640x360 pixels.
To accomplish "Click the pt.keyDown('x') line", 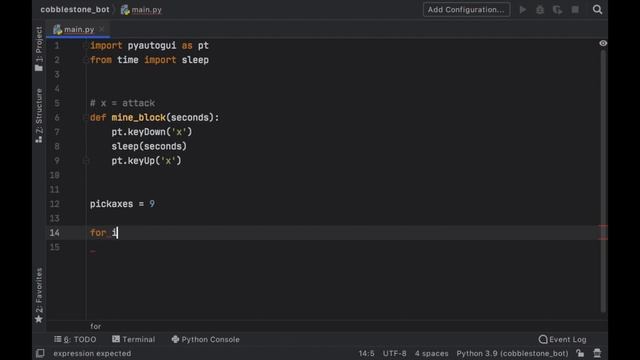I will click(152, 132).
